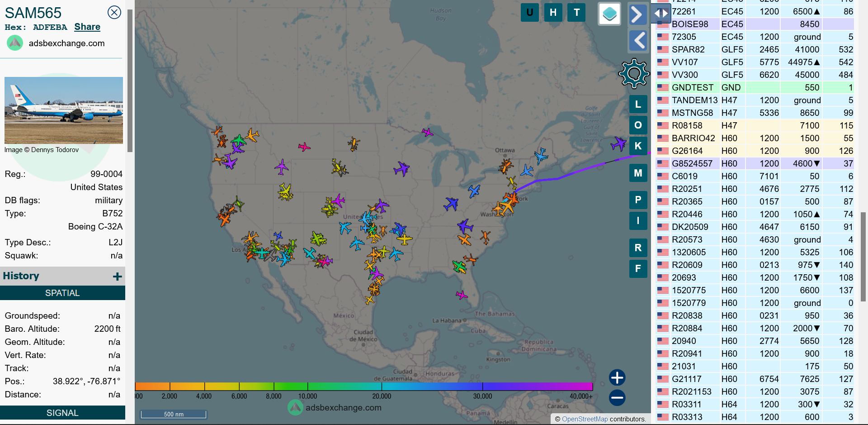Open the OpenStreetMap contributors link

coord(585,419)
